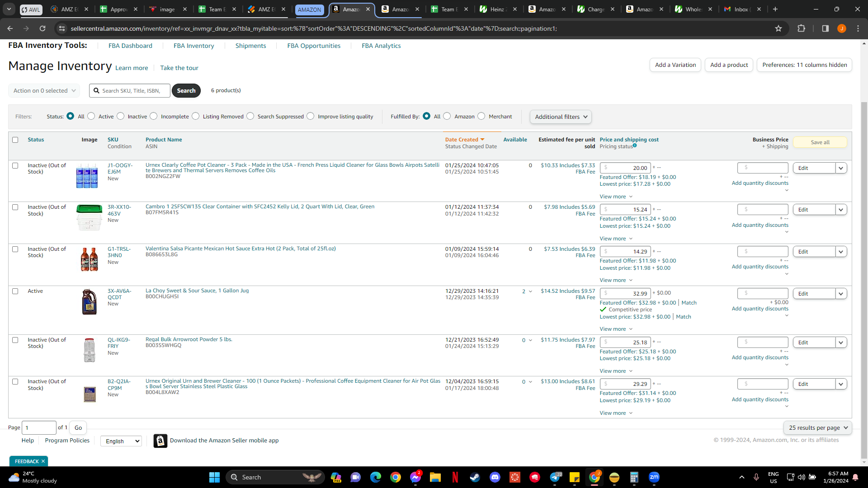Open the Chrome extensions menu
The height and width of the screenshot is (488, 868).
(801, 28)
